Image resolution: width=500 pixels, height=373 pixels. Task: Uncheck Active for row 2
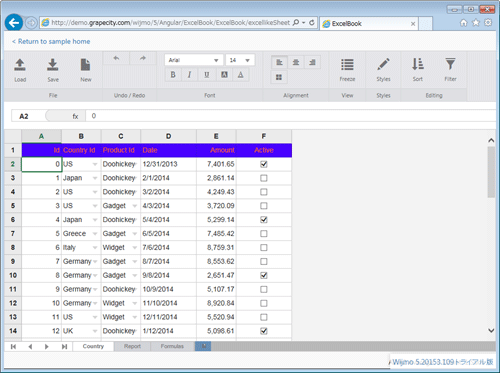pyautogui.click(x=264, y=164)
